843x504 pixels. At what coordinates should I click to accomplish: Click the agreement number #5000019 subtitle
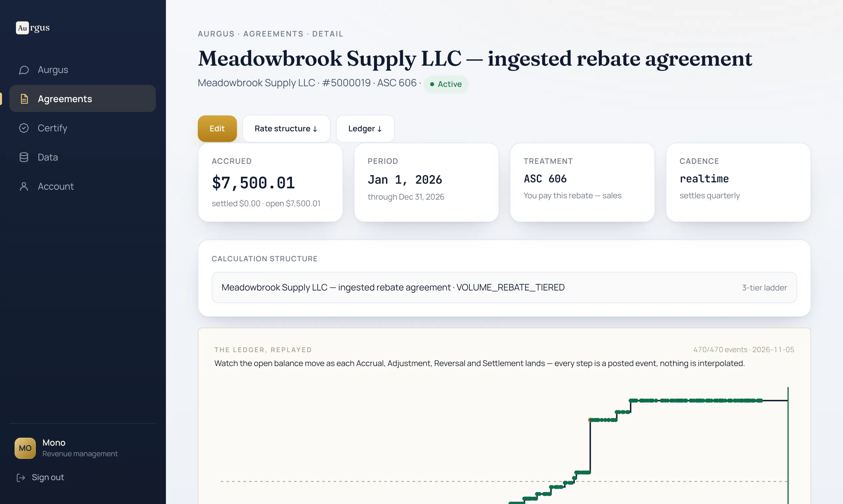(x=346, y=83)
